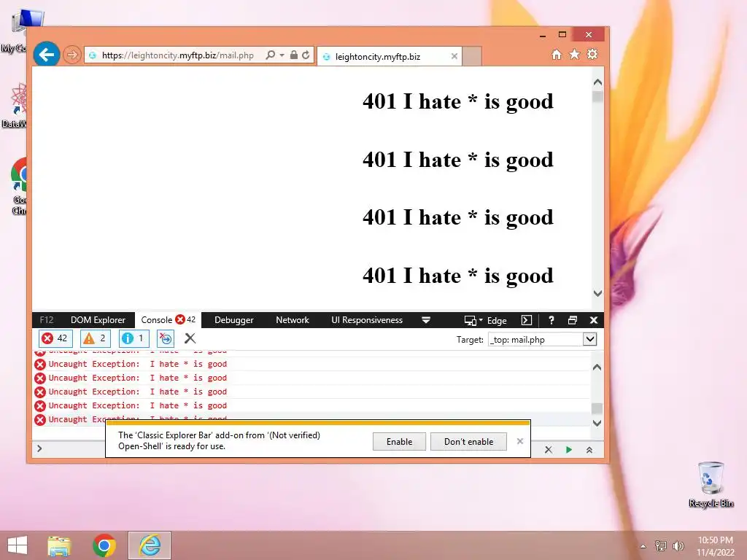Image resolution: width=747 pixels, height=560 pixels.
Task: Run the script with green play icon
Action: click(x=569, y=449)
